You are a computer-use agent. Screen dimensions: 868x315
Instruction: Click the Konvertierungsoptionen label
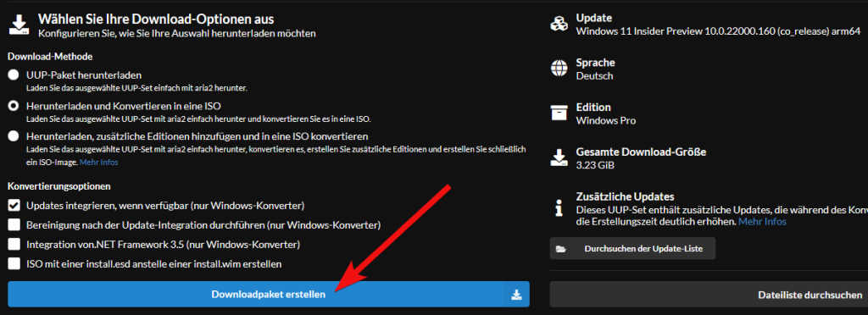[59, 187]
